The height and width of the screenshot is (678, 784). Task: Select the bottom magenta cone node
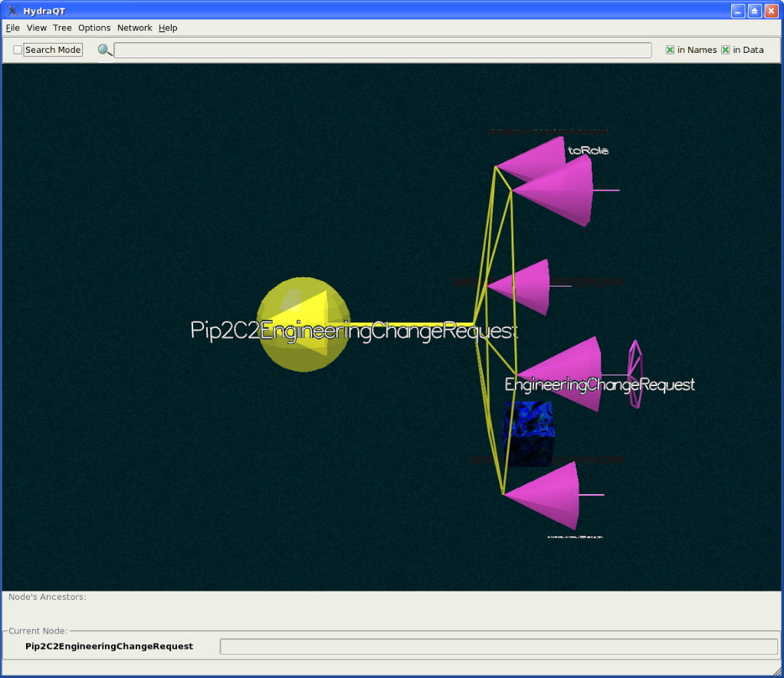click(543, 495)
